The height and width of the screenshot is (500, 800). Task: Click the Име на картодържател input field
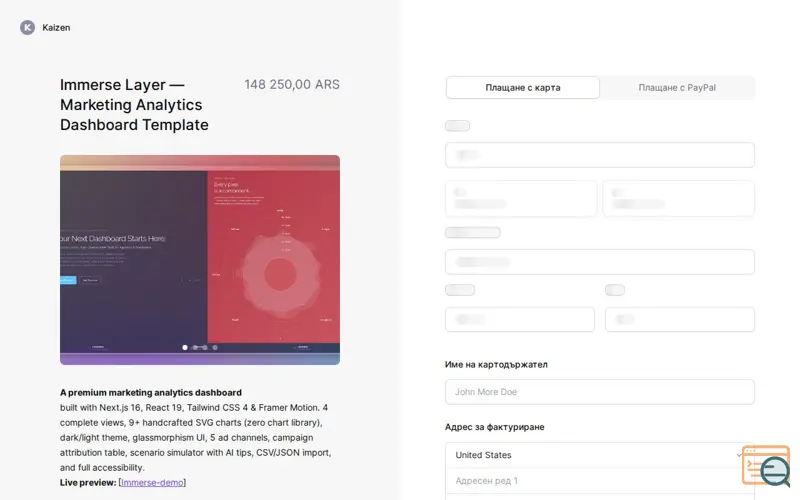point(599,392)
